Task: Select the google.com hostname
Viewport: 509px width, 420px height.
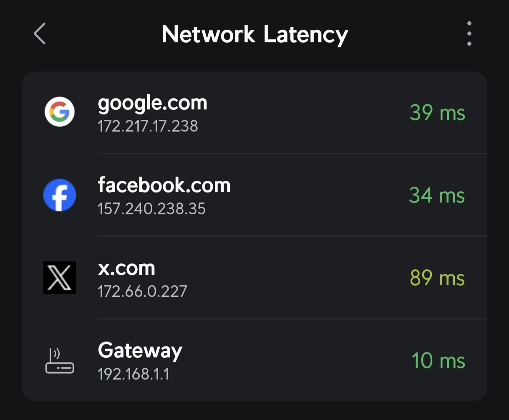Action: (x=152, y=104)
